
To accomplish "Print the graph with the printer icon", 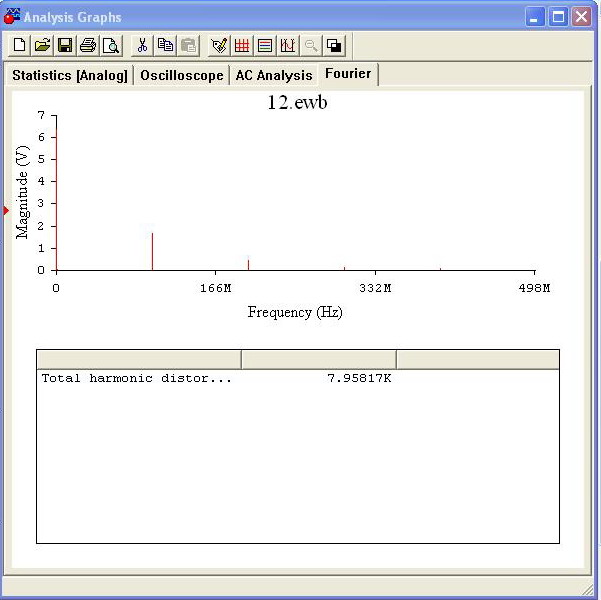I will [x=88, y=46].
